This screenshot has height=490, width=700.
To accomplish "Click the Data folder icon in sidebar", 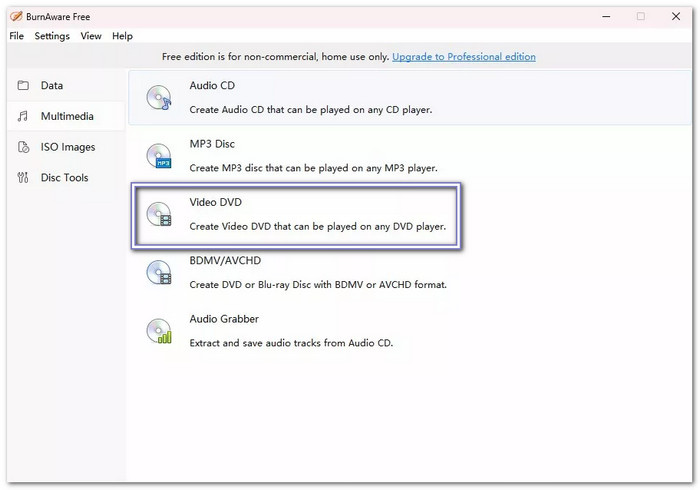I will pos(23,85).
